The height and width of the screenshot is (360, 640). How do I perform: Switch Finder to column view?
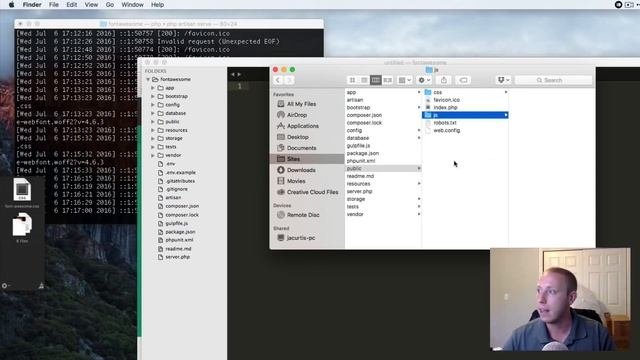(x=376, y=80)
